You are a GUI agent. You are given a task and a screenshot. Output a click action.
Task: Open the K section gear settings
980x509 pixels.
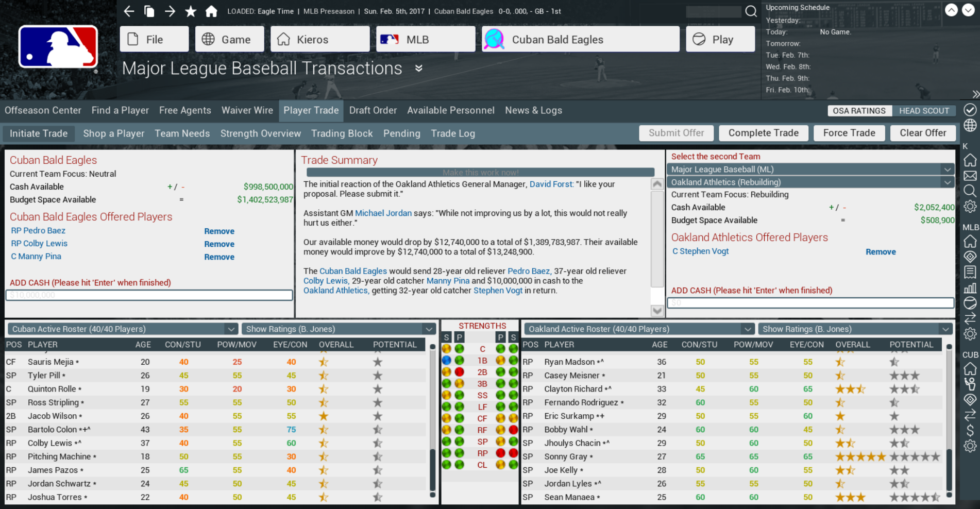(970, 207)
